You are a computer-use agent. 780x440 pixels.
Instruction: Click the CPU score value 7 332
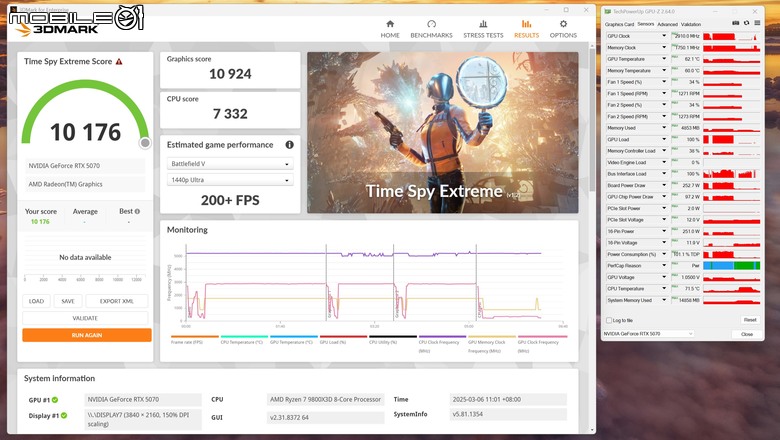pos(230,114)
